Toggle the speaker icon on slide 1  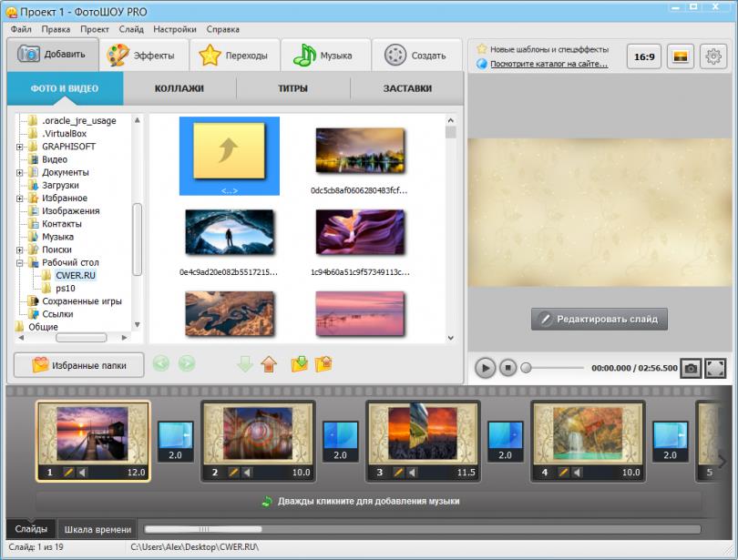coord(81,473)
